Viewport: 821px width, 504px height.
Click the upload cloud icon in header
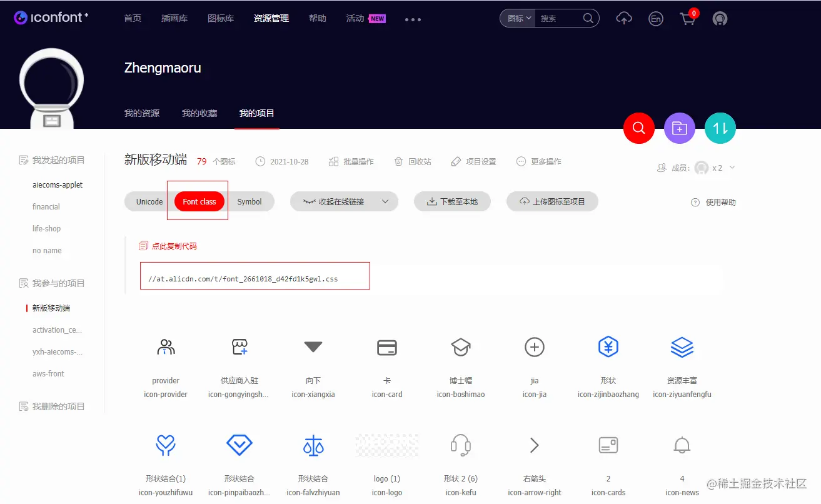[x=624, y=19]
